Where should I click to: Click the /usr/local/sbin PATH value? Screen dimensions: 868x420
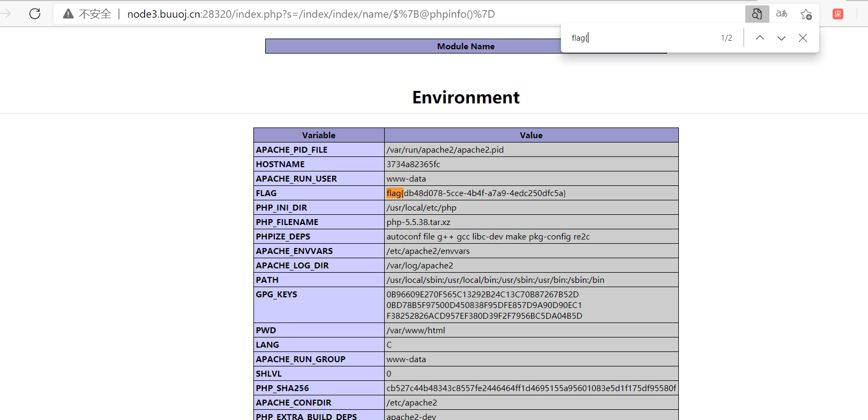click(x=496, y=280)
